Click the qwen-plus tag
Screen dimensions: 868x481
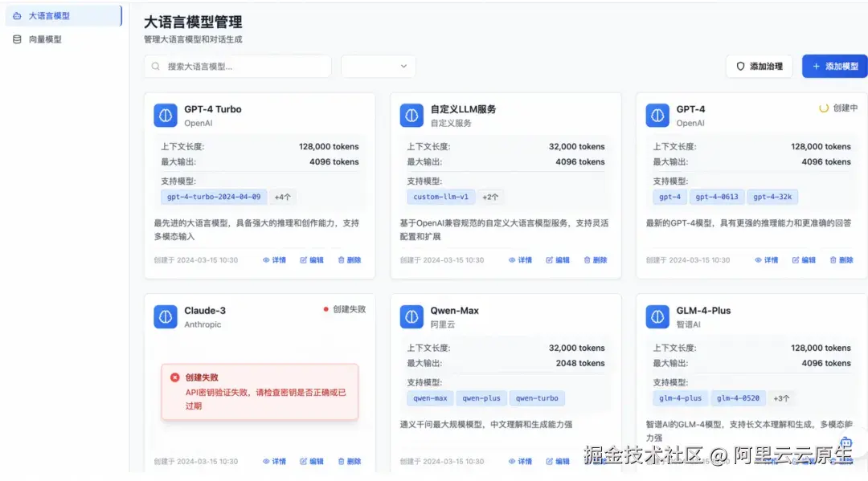pos(481,398)
